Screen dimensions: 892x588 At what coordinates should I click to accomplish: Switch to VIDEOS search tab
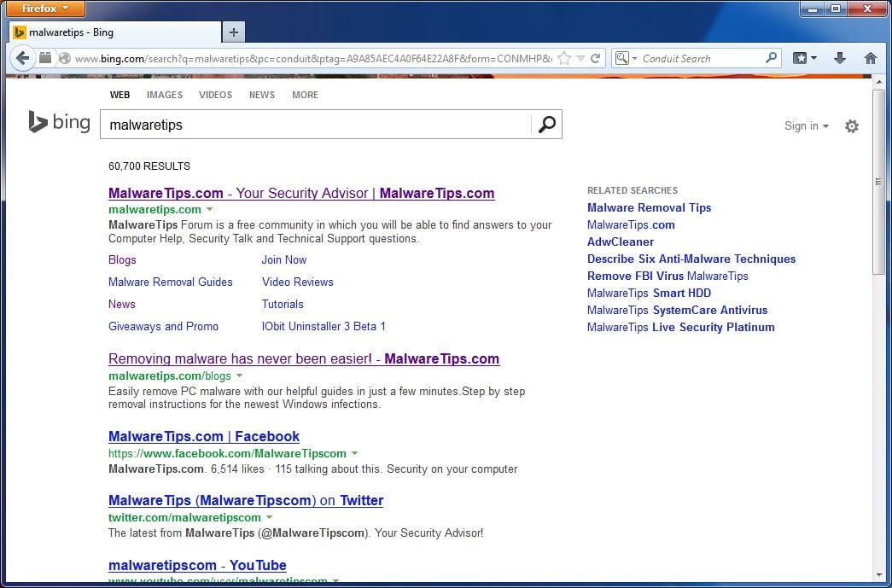click(x=216, y=95)
